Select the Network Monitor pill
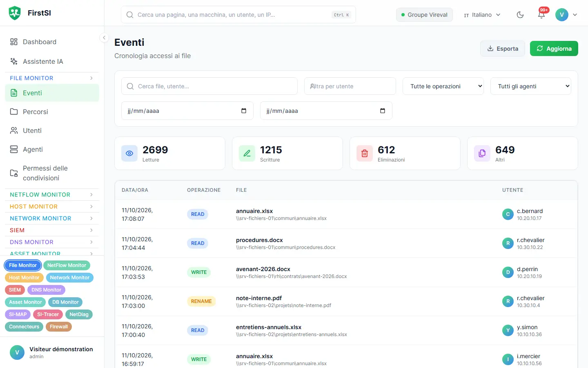Screen dimensions: 588x368 (70, 278)
